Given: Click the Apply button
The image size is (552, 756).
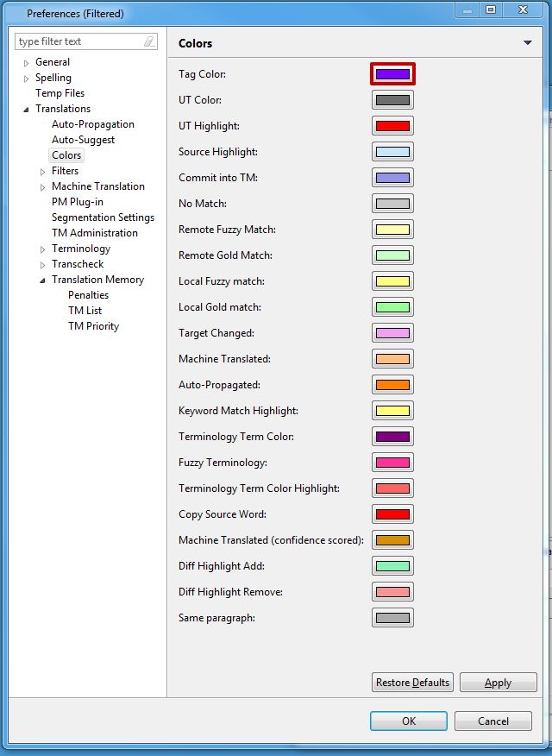Looking at the screenshot, I should pyautogui.click(x=498, y=683).
